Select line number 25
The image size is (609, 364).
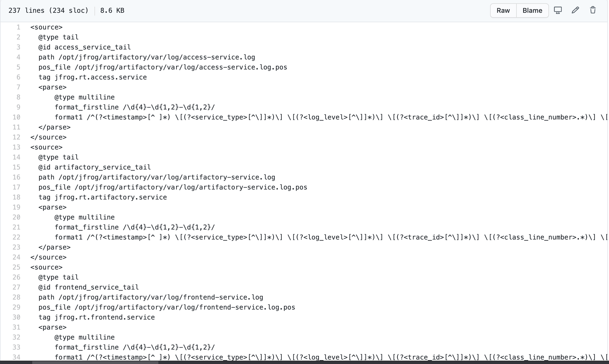16,267
